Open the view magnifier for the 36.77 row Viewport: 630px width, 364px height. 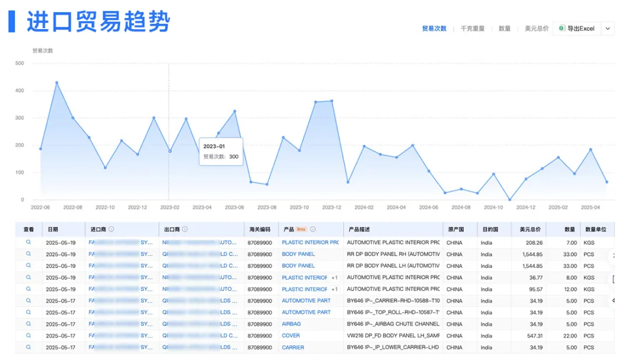click(x=29, y=277)
